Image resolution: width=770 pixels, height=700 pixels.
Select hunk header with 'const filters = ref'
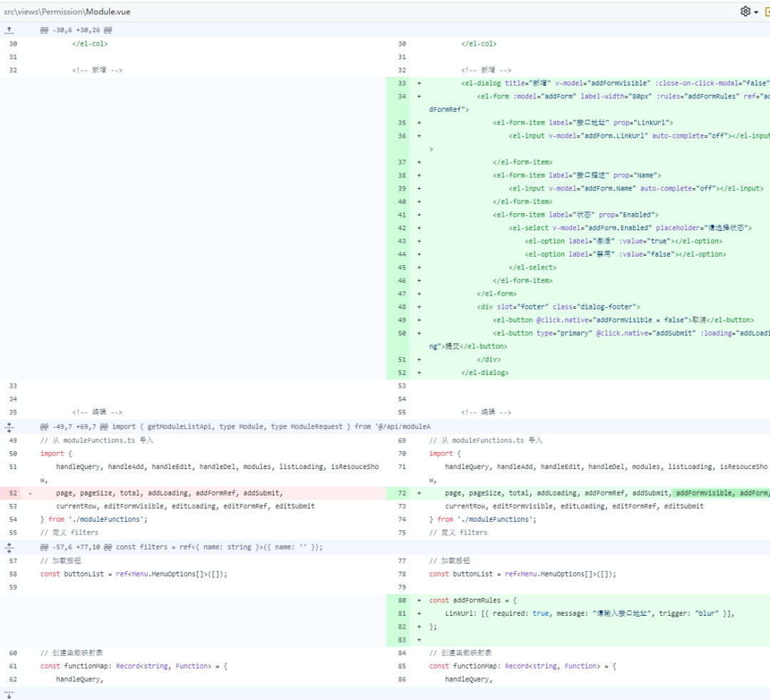(x=182, y=547)
